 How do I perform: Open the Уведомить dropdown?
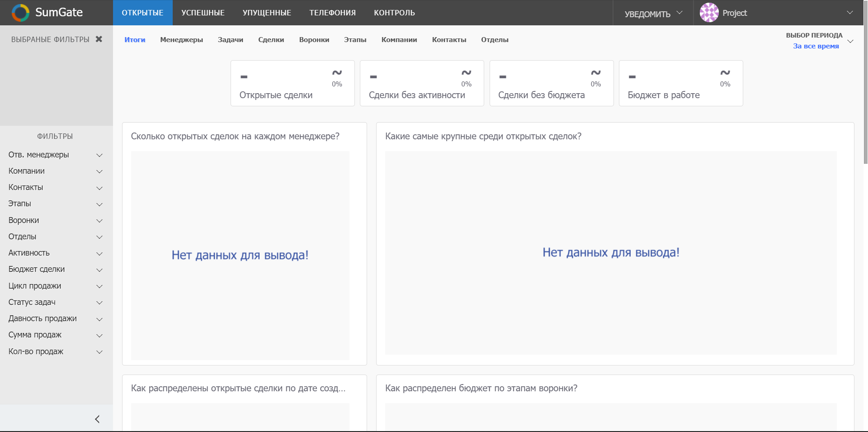(653, 13)
